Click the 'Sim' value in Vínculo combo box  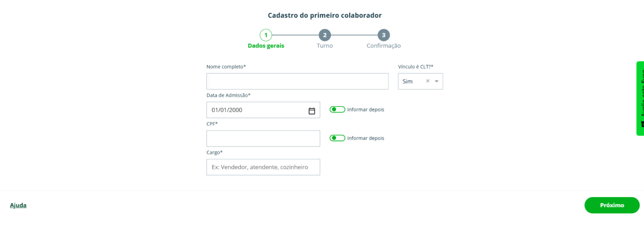tap(408, 82)
